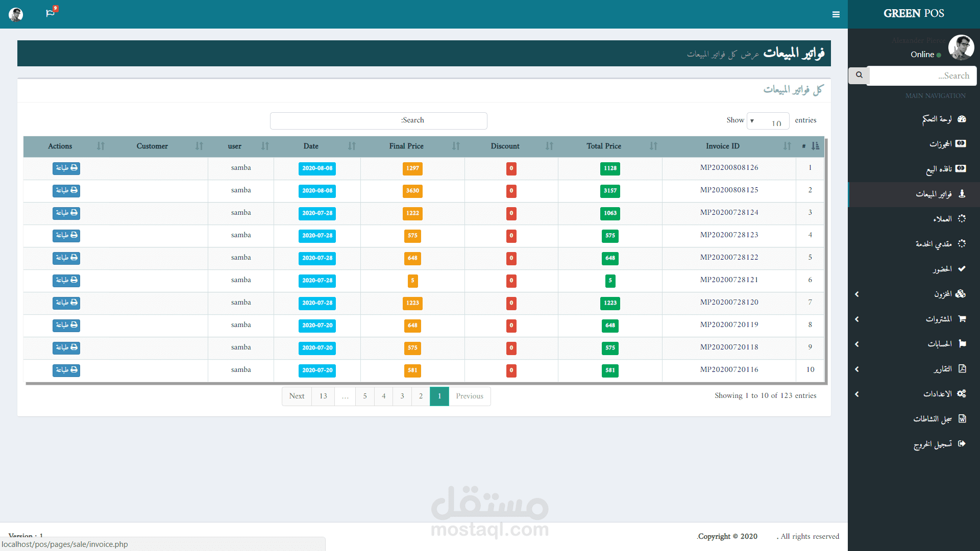980x551 pixels.
Task: Click the hamburger sidebar toggle icon
Action: (x=836, y=14)
